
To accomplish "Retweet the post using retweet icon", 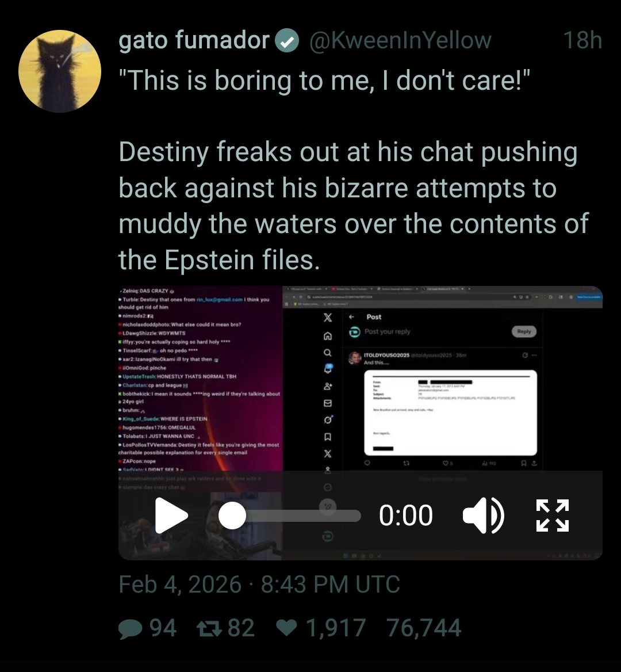I will [209, 629].
